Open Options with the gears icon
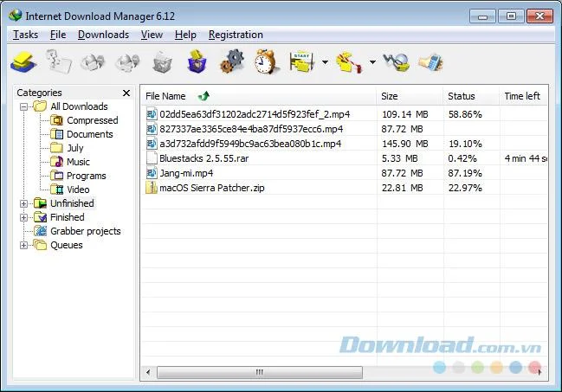The image size is (562, 392). [x=231, y=62]
